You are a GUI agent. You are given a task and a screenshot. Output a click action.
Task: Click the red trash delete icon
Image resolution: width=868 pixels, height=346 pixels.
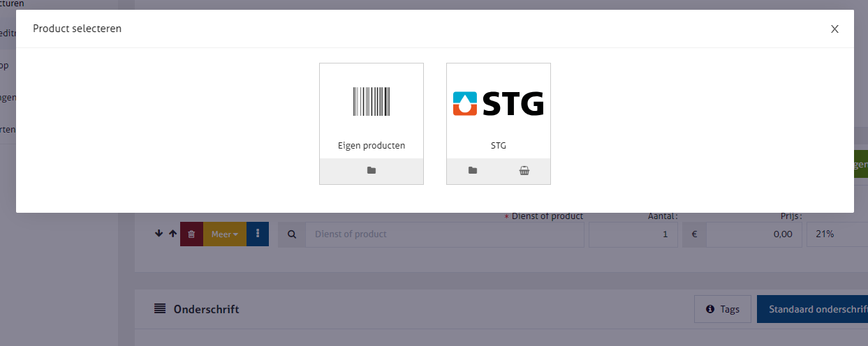(191, 234)
